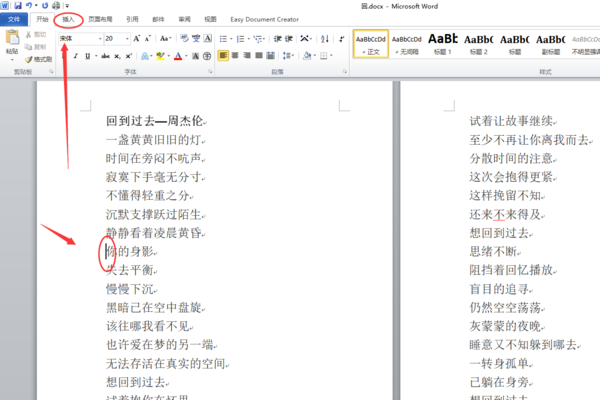Open the 文件 (File) menu
This screenshot has width=600, height=400.
14,19
